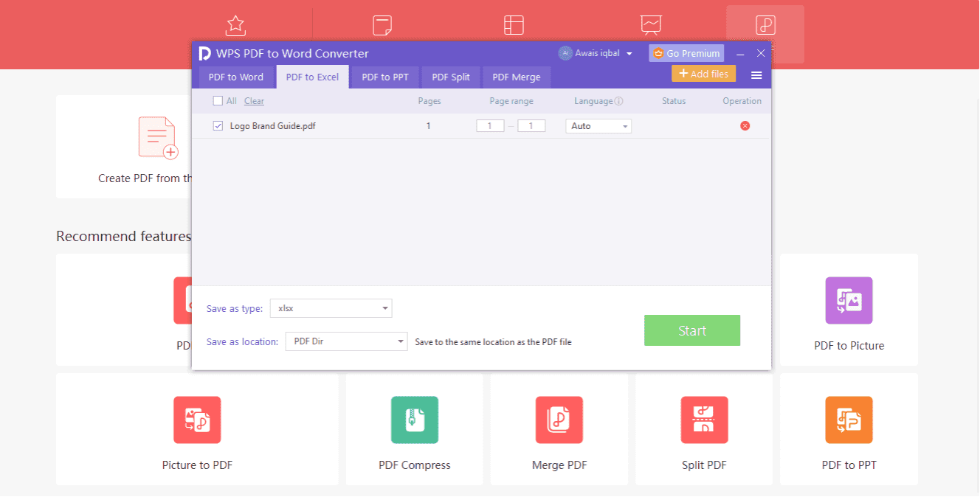Click the PDF Compress label

coord(415,465)
